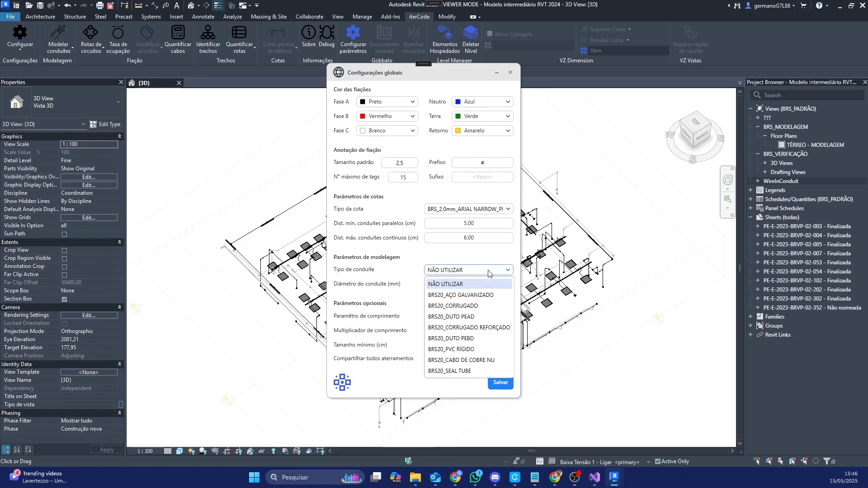This screenshot has height=488, width=868.
Task: Click the Quantificar cabos icon
Action: [x=178, y=33]
